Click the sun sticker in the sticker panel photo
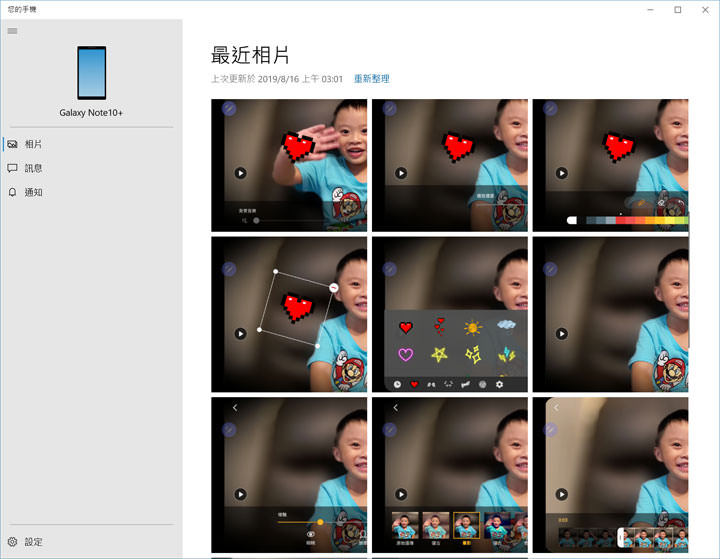 click(x=471, y=327)
